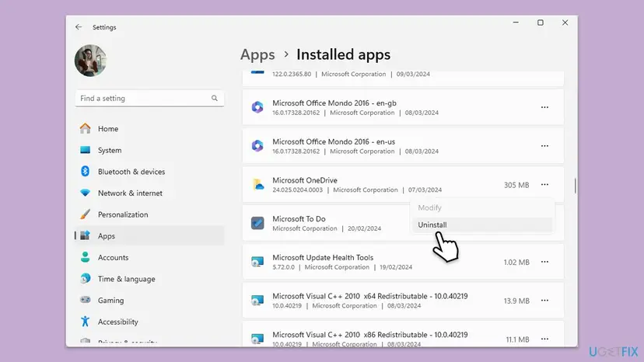Click the Accounts person icon
This screenshot has height=362, width=644.
(x=85, y=257)
